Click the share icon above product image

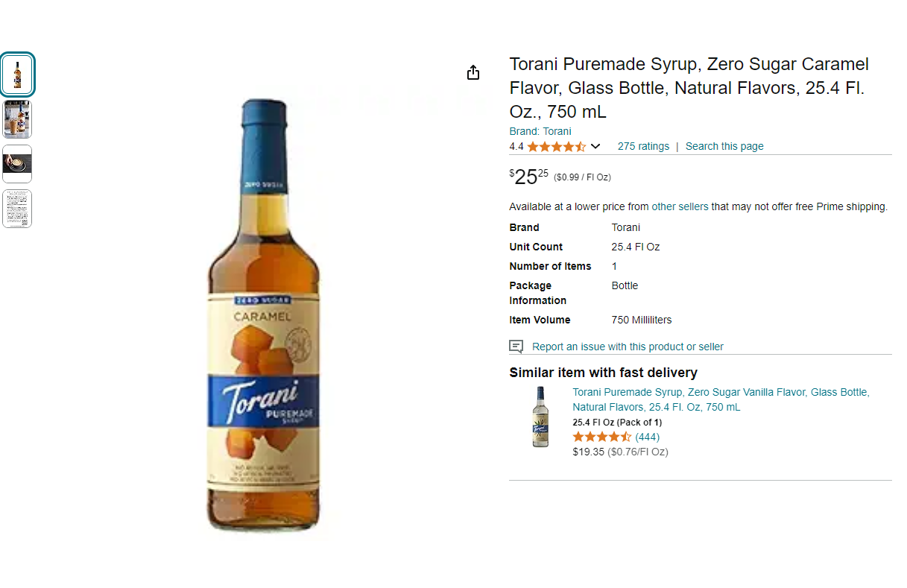[x=473, y=72]
